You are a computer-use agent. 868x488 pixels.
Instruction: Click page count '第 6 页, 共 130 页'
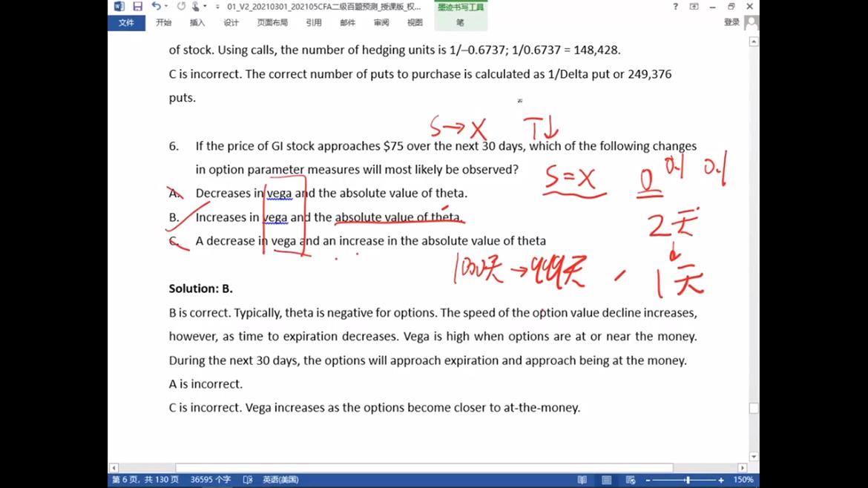pyautogui.click(x=145, y=480)
